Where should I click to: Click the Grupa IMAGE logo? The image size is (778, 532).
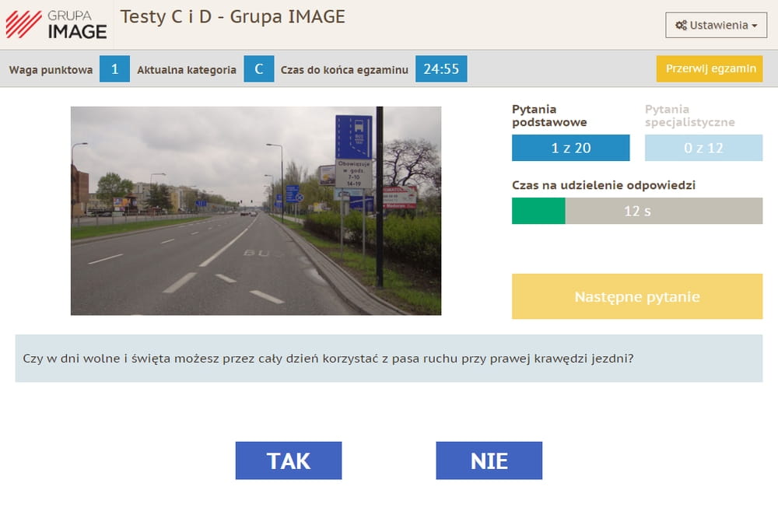(56, 24)
